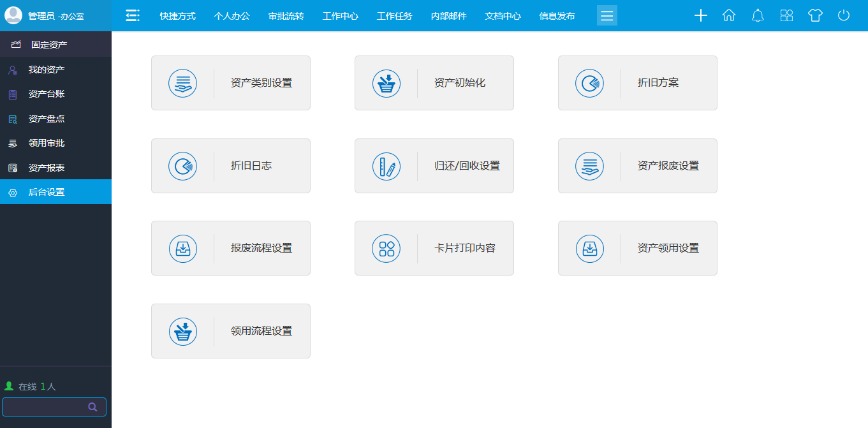
Task: Collapse the sidebar with the top-left icon
Action: click(x=132, y=15)
